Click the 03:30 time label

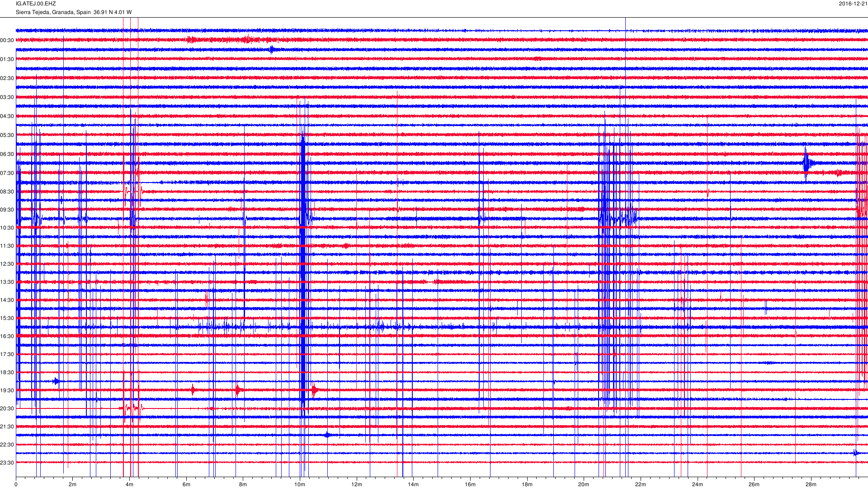pyautogui.click(x=7, y=97)
